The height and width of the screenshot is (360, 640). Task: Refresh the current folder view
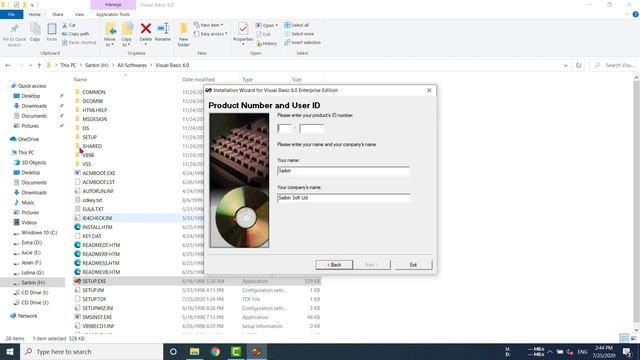coord(578,65)
